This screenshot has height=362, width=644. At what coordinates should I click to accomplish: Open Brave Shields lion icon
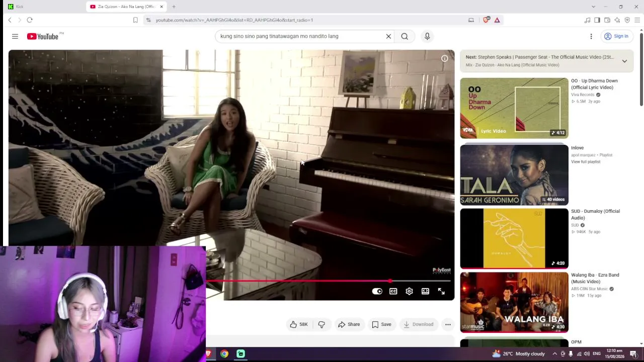(486, 20)
